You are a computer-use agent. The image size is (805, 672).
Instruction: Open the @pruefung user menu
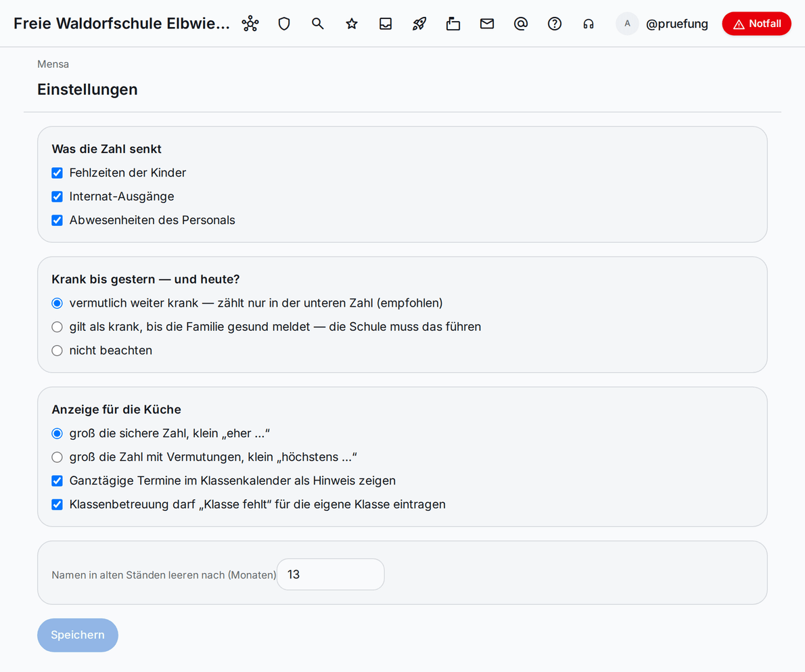click(x=676, y=24)
